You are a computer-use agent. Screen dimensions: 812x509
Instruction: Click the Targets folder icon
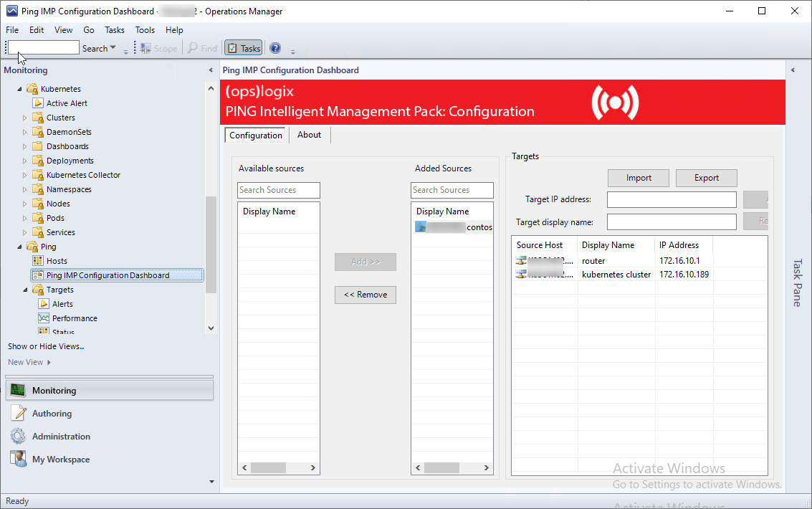coord(38,290)
